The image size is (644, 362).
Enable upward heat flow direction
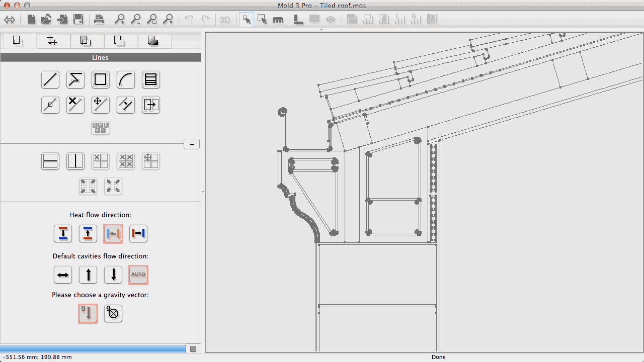(88, 233)
